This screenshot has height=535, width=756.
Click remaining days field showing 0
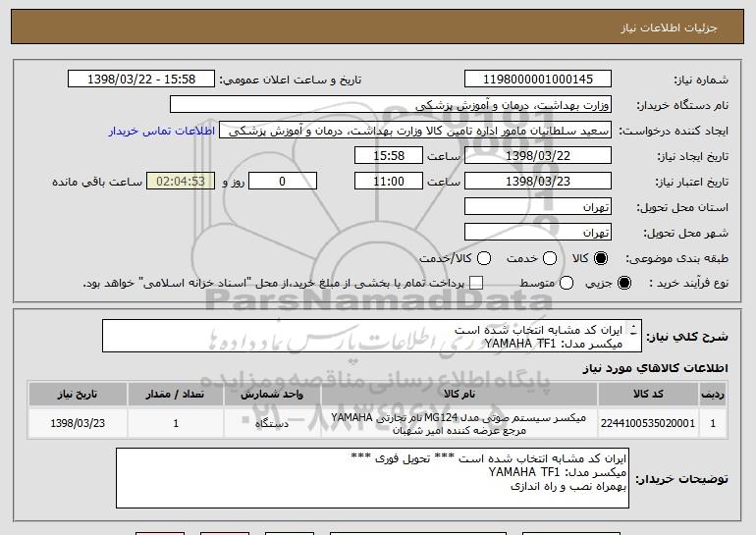(x=283, y=182)
